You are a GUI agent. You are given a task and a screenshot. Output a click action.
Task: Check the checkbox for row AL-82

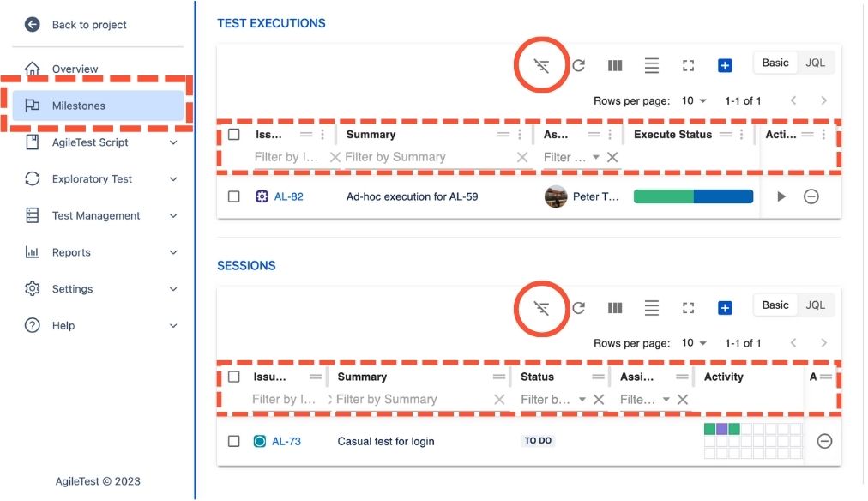pos(234,196)
